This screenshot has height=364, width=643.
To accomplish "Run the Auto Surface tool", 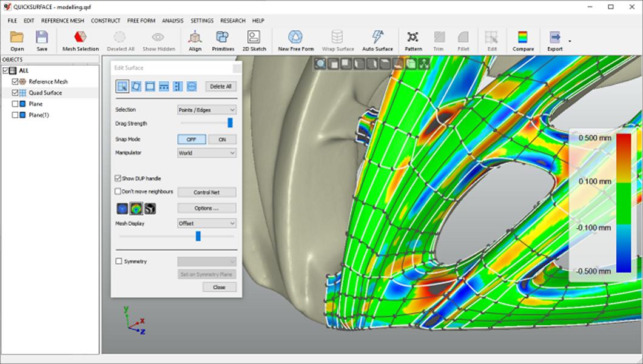I will coord(377,38).
